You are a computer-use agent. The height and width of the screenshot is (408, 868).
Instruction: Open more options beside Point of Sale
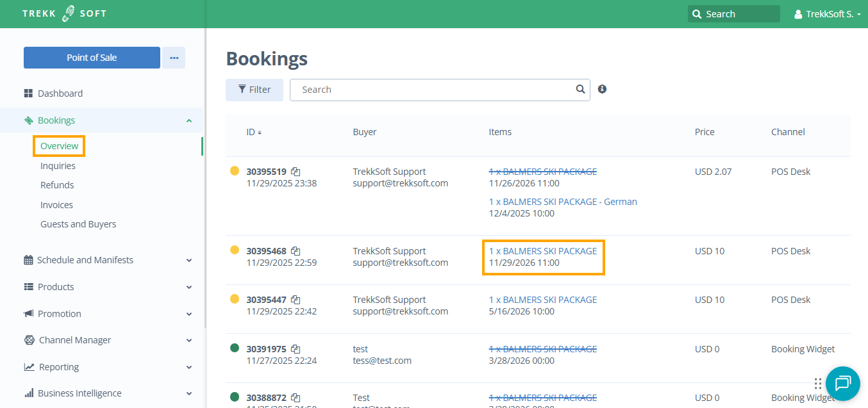[174, 58]
